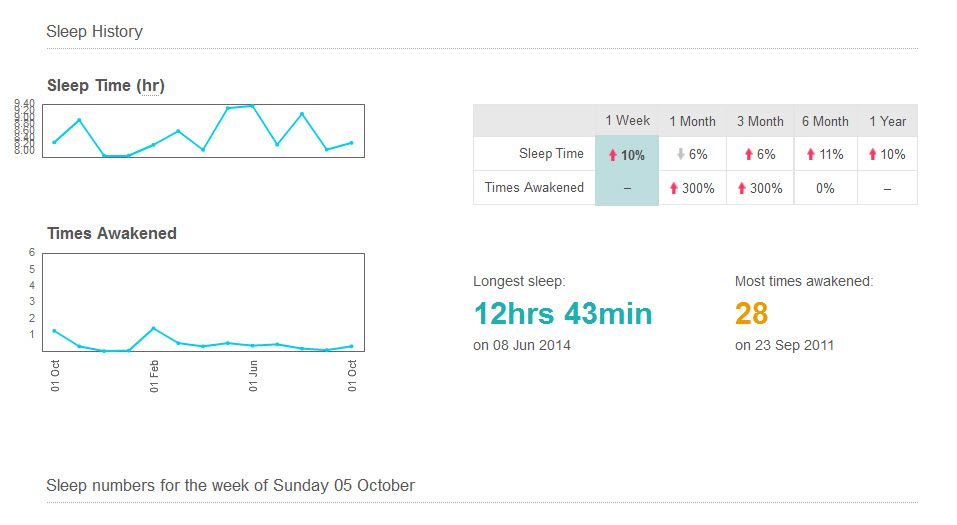Viewport: 957px width, 525px height.
Task: Select the 1 Month column header
Action: point(692,121)
